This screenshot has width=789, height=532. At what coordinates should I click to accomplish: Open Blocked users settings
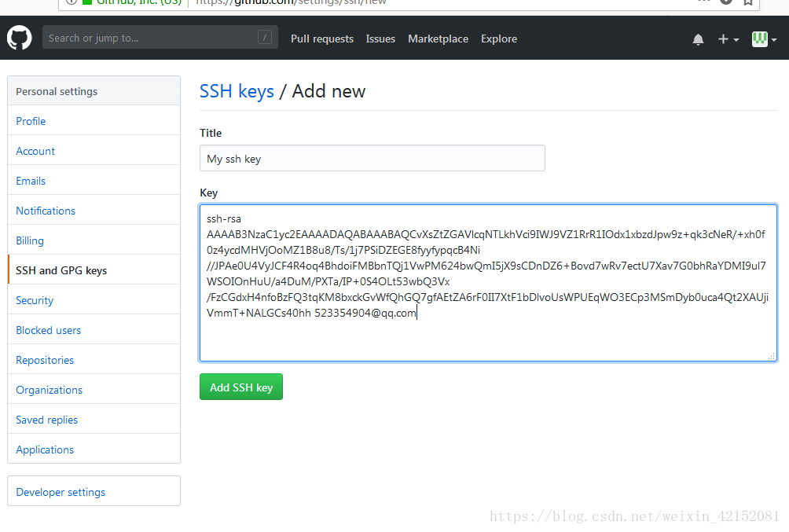[94, 330]
